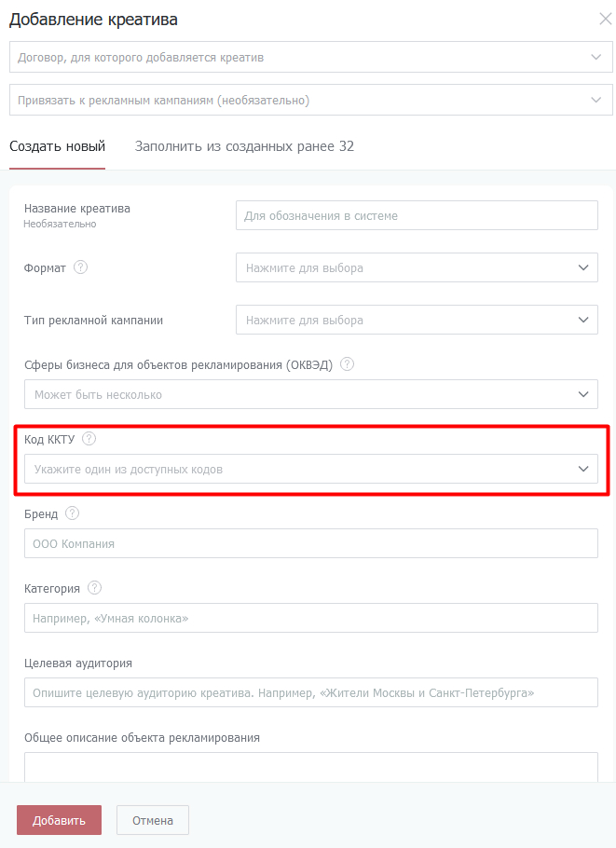Screen dimensions: 616x848
Task: Click the help icon next to Формат
Action: coord(80,267)
